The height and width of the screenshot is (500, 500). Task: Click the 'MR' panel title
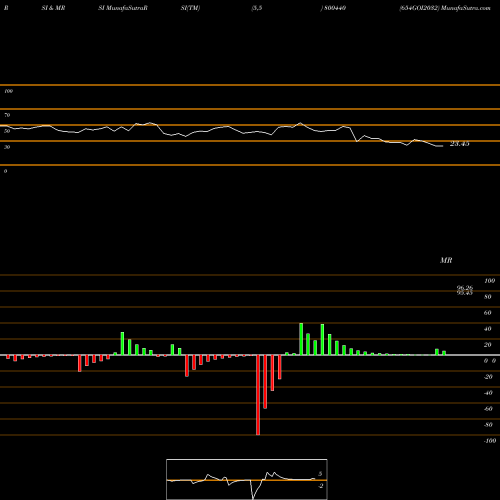446,260
